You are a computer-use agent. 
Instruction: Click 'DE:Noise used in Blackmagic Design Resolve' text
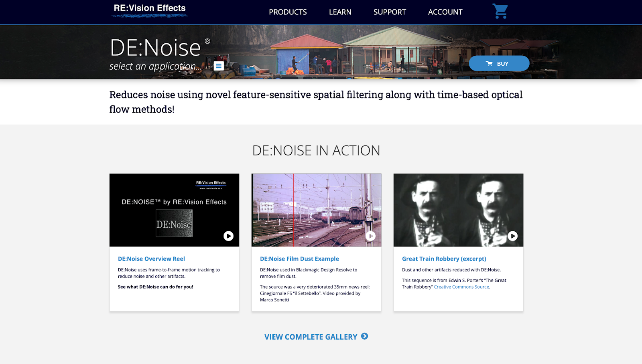[x=308, y=273]
